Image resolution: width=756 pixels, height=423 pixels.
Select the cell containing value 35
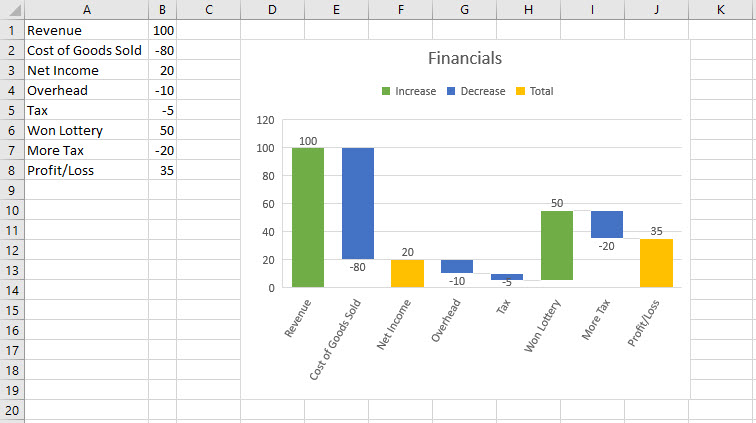[162, 170]
